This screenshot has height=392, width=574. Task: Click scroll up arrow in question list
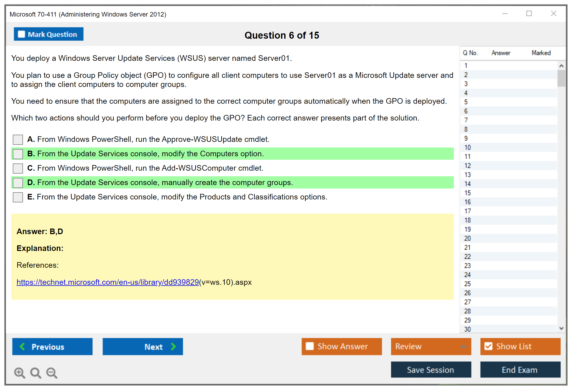561,66
